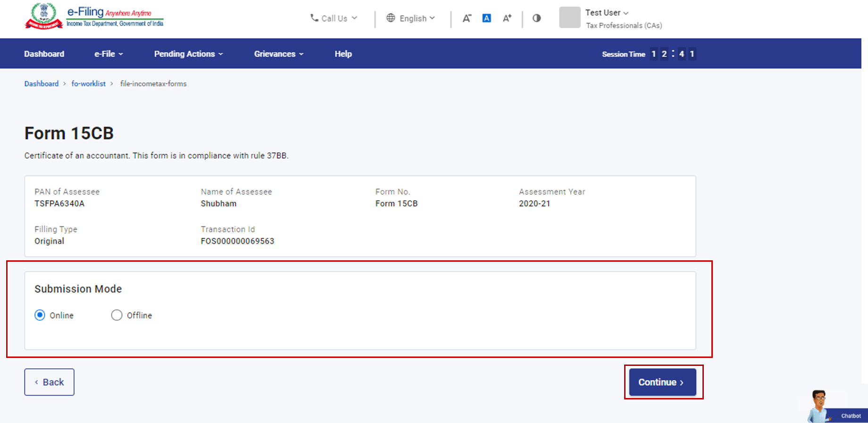Click the e-Filing Income Tax Department logo
This screenshot has width=868, height=423.
(x=94, y=17)
